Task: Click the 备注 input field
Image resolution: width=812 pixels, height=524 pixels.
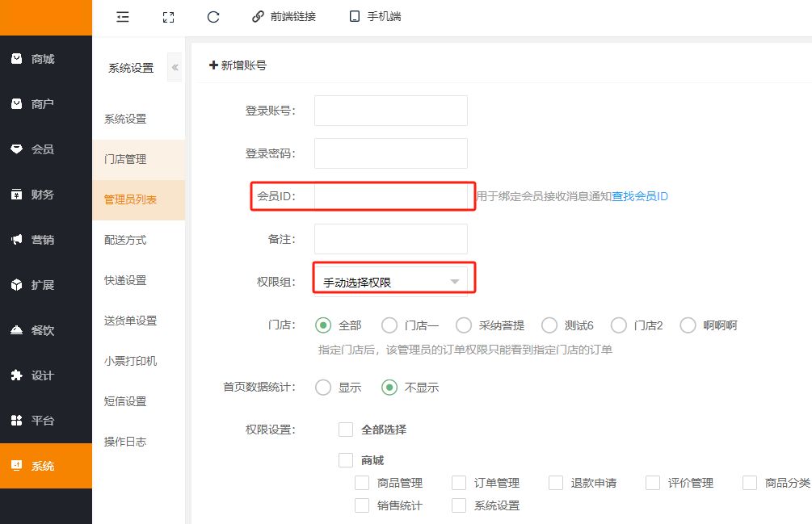Action: (390, 239)
